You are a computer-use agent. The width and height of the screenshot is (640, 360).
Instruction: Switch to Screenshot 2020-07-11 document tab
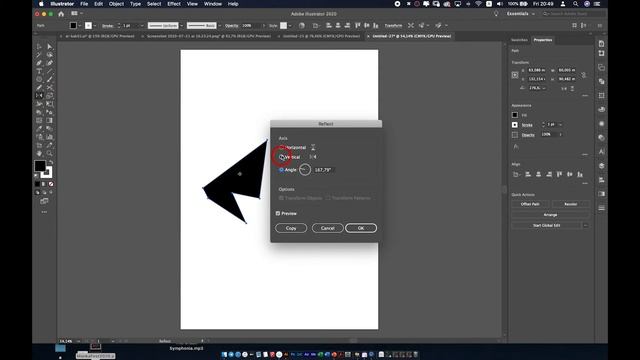click(209, 36)
